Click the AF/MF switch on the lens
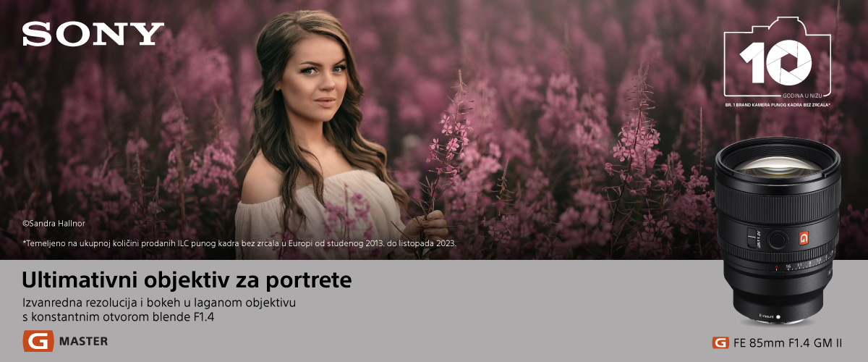The width and height of the screenshot is (868, 362). coord(752,236)
